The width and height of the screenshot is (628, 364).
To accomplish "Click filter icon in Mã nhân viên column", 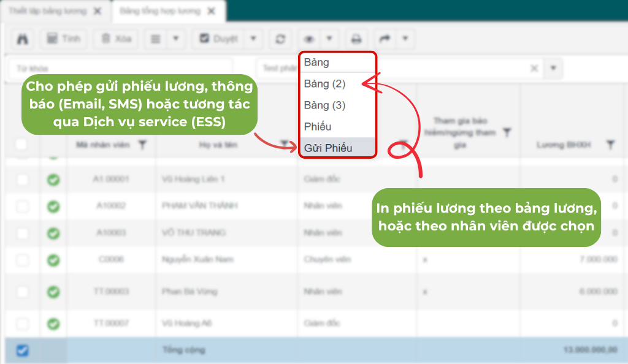I will [x=142, y=145].
